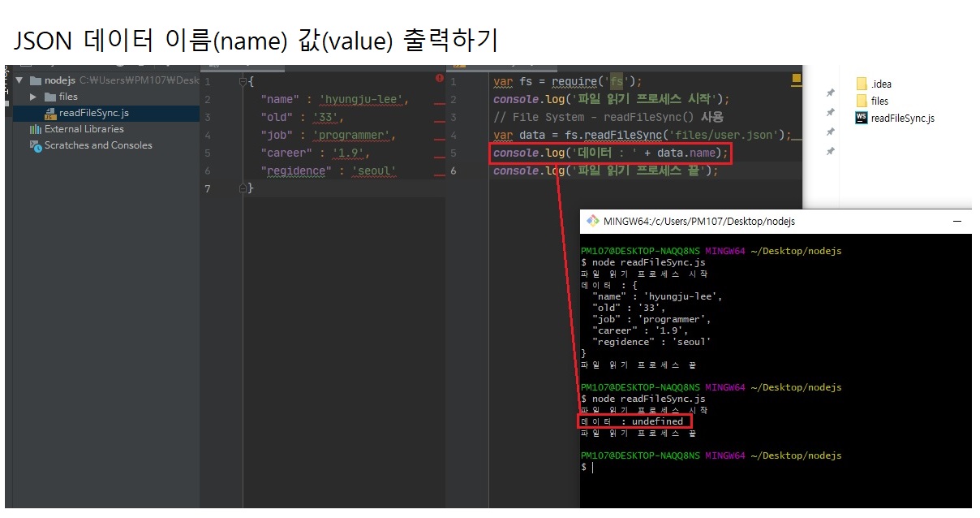Click the readFileSync.js JS file icon
Viewport: 980px width, 518px height.
(49, 113)
